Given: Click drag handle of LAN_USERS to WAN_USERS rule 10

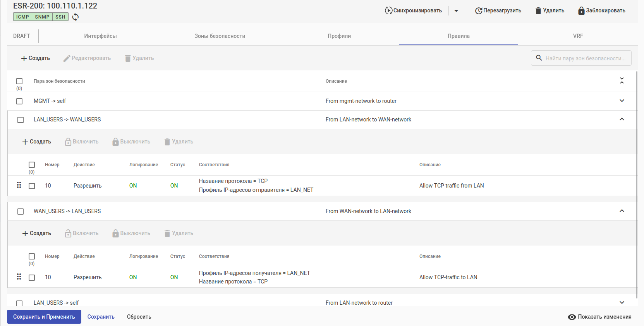Looking at the screenshot, I should [x=19, y=185].
